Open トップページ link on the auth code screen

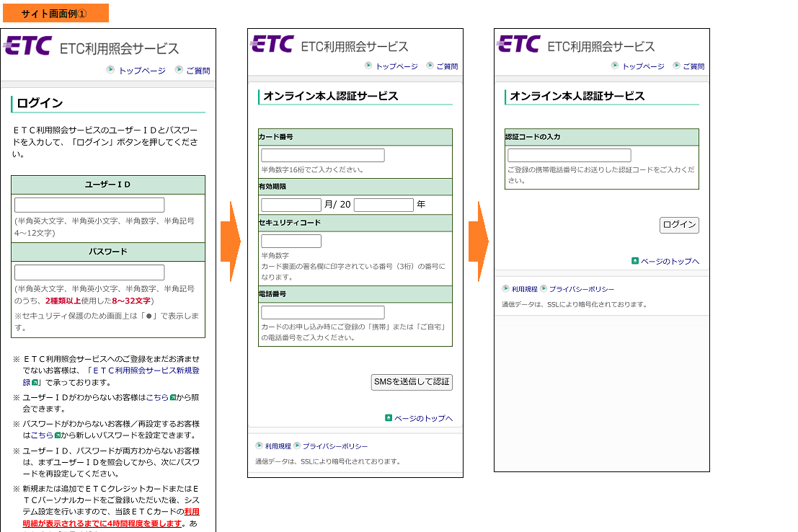pos(643,66)
